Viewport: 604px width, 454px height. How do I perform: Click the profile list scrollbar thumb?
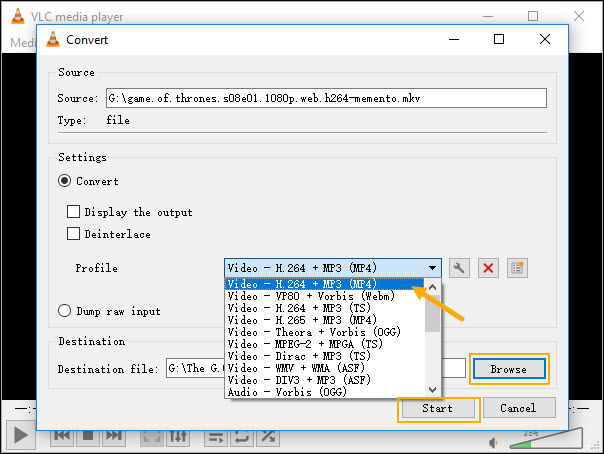pyautogui.click(x=433, y=313)
